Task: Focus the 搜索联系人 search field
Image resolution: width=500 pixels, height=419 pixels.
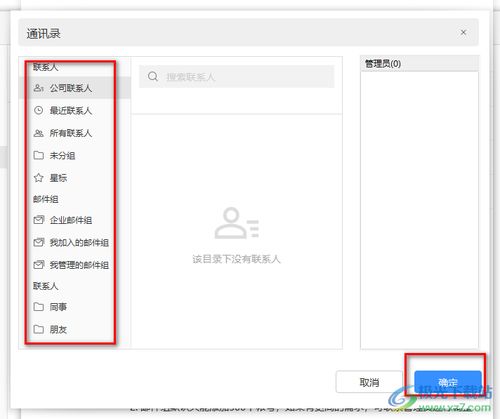Action: pos(237,77)
